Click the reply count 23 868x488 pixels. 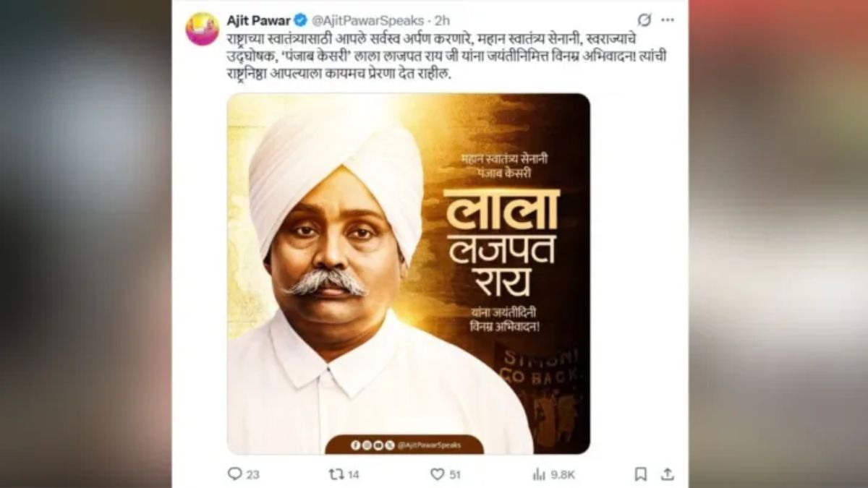[x=252, y=474]
